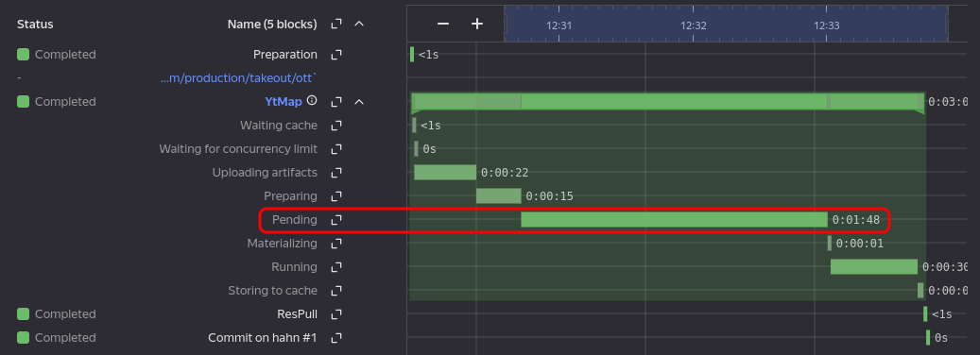The height and width of the screenshot is (355, 980).
Task: Click the expand icon next to Materializing
Action: pos(336,244)
